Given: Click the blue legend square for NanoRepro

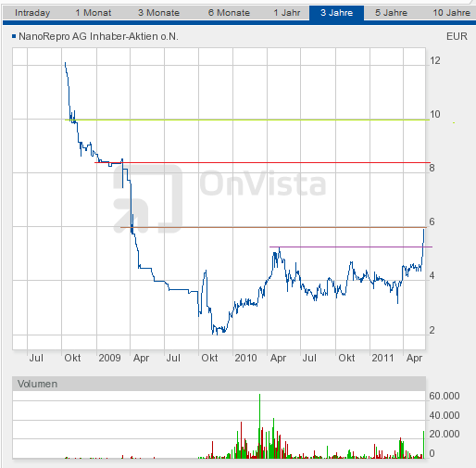Looking at the screenshot, I should [x=14, y=36].
